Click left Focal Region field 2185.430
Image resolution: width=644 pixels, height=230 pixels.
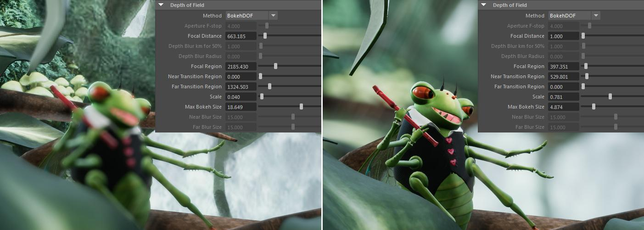(x=241, y=66)
